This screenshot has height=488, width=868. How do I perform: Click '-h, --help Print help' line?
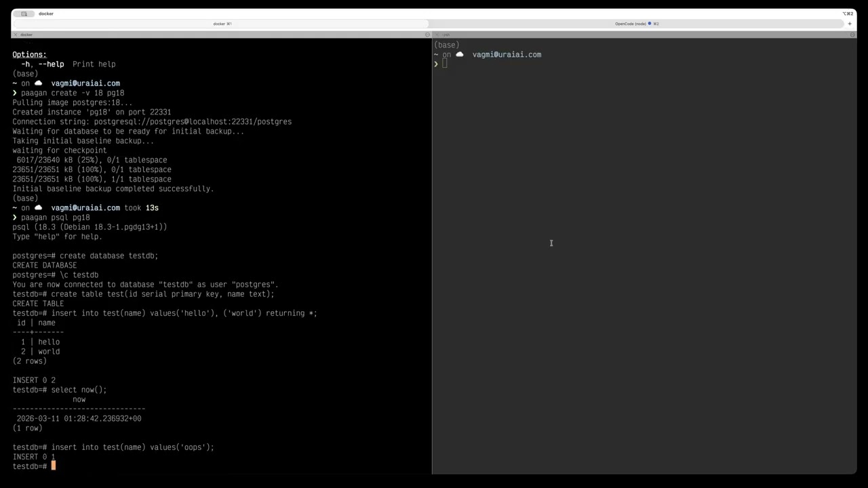pyautogui.click(x=68, y=64)
